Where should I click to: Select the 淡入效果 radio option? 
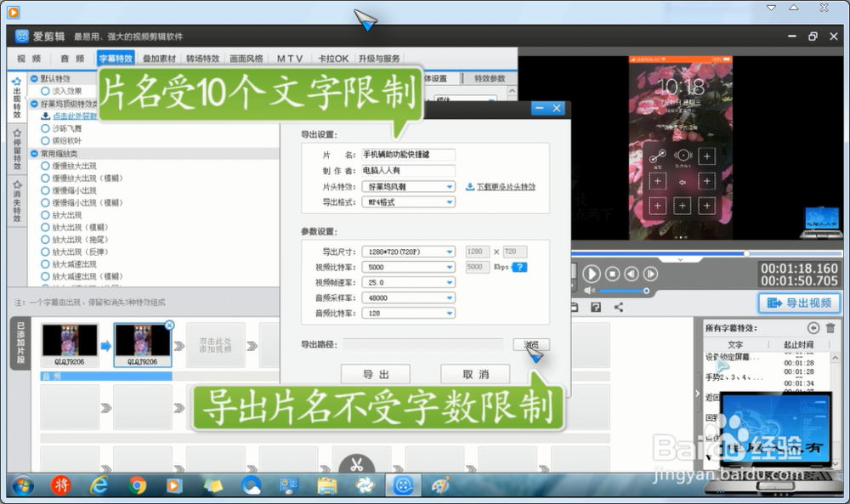point(46,91)
